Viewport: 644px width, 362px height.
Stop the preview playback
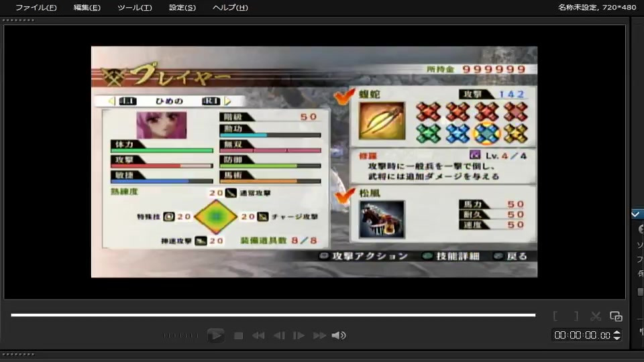tap(238, 336)
